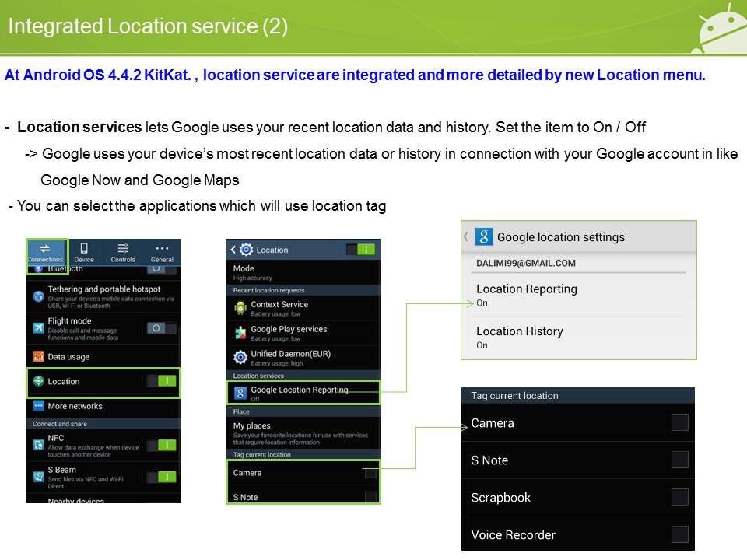Viewport: 747px width, 560px height.
Task: Click the Bluetooth icon
Action: click(x=39, y=270)
